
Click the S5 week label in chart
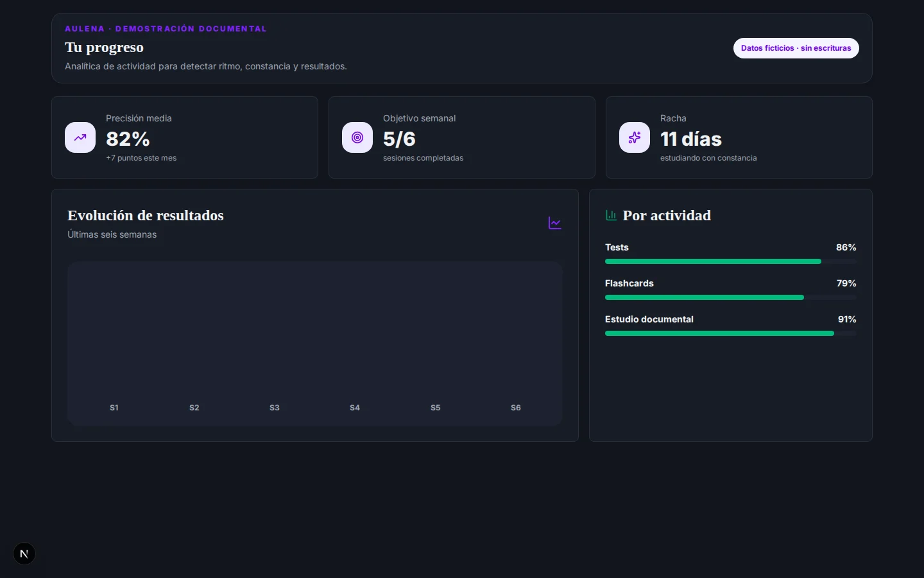436,408
